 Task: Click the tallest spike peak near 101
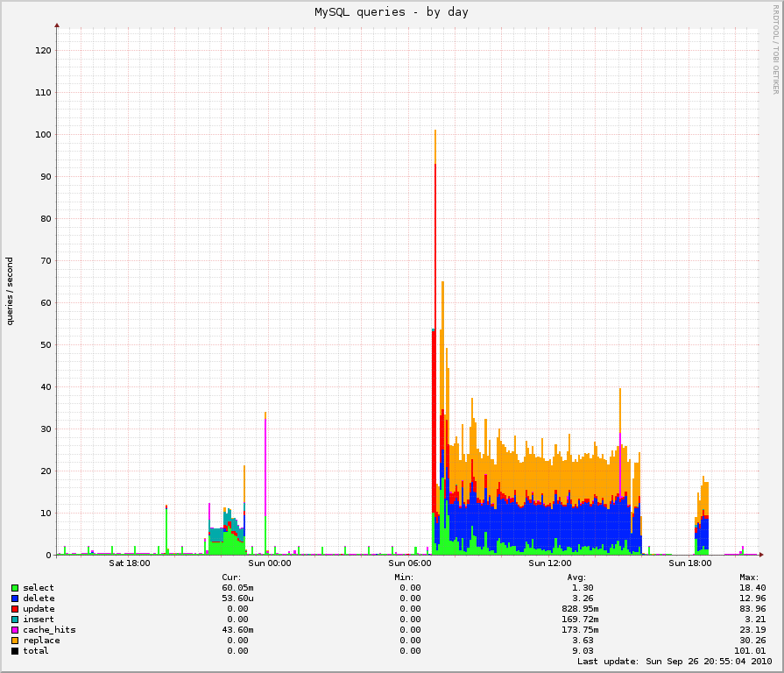coord(435,131)
